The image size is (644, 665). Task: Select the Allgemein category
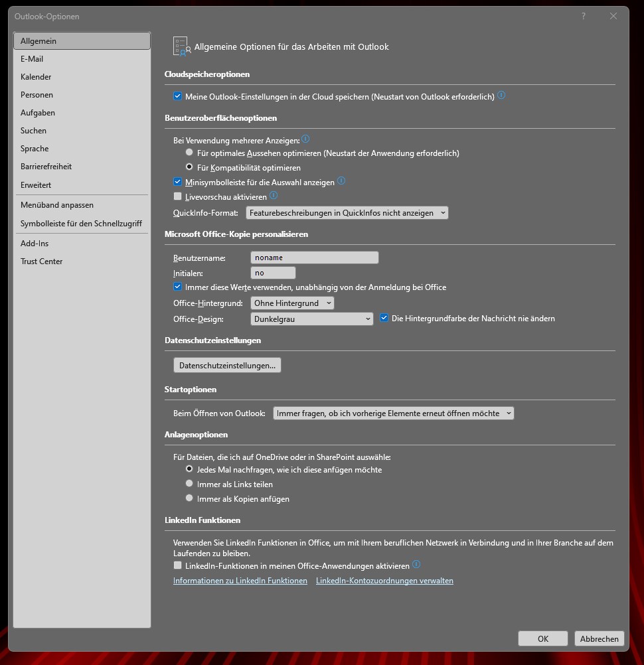pyautogui.click(x=82, y=41)
